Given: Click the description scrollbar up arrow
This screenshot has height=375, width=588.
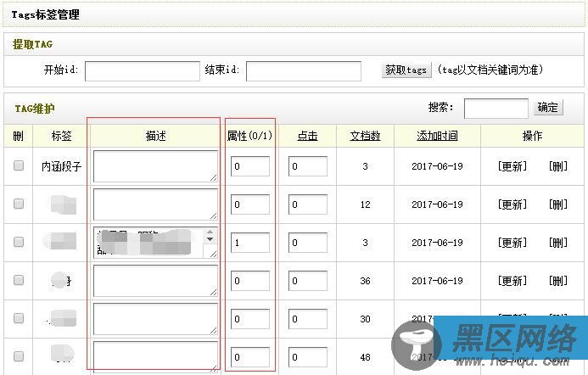Looking at the screenshot, I should pos(210,232).
